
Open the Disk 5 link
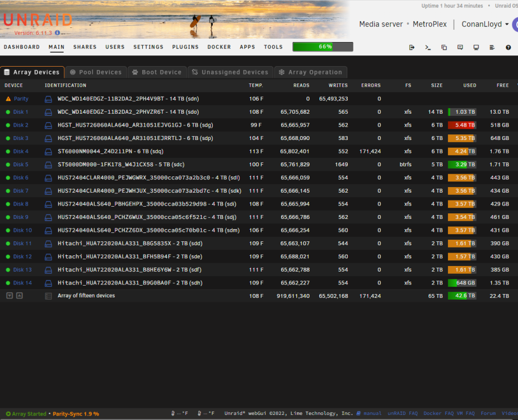(x=21, y=165)
